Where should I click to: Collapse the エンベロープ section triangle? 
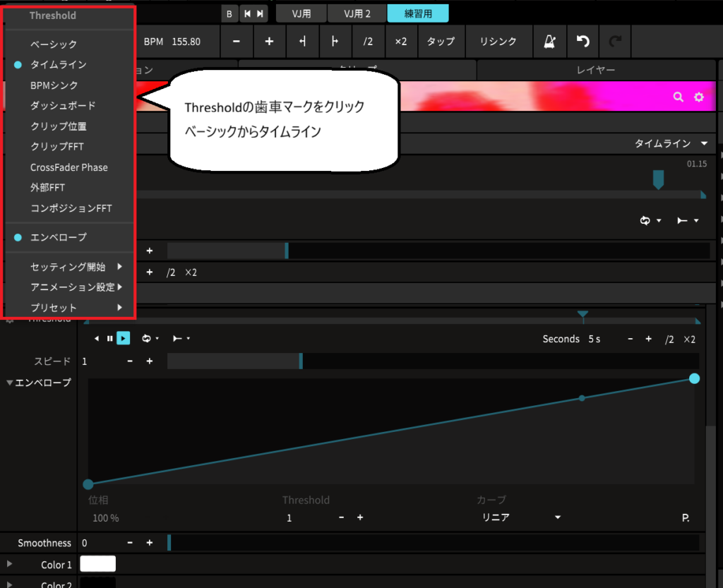[x=9, y=383]
